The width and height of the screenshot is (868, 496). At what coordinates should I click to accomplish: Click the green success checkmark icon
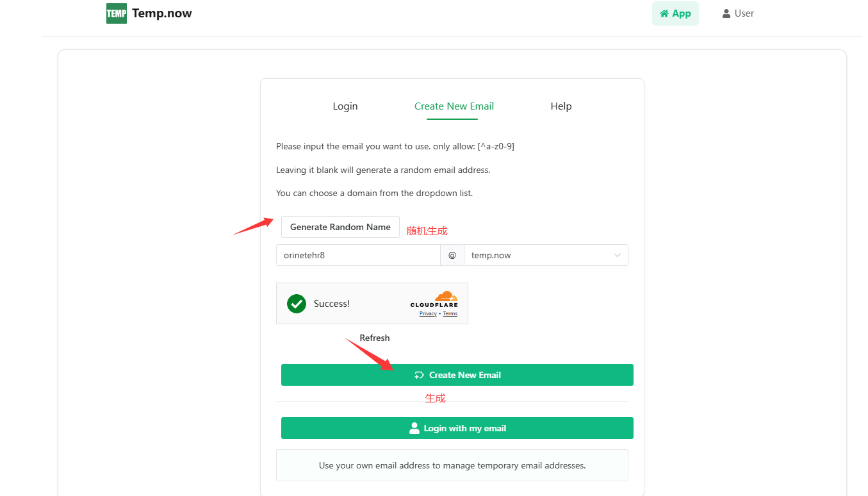297,304
